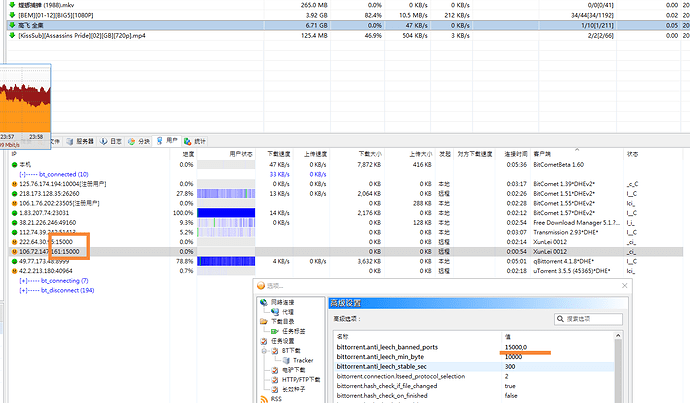Click the Transmission 2.93*DHE* client cell
This screenshot has height=403, width=690.
tap(565, 232)
